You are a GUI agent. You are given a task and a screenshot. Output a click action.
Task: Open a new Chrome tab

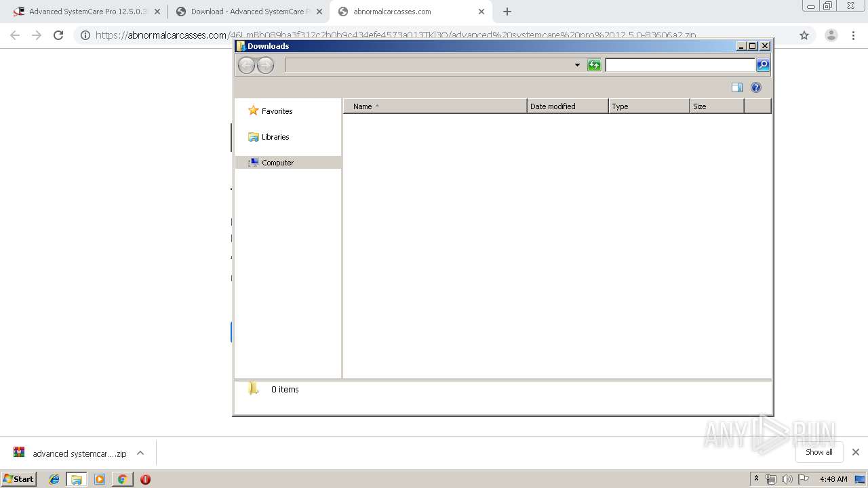(x=507, y=12)
